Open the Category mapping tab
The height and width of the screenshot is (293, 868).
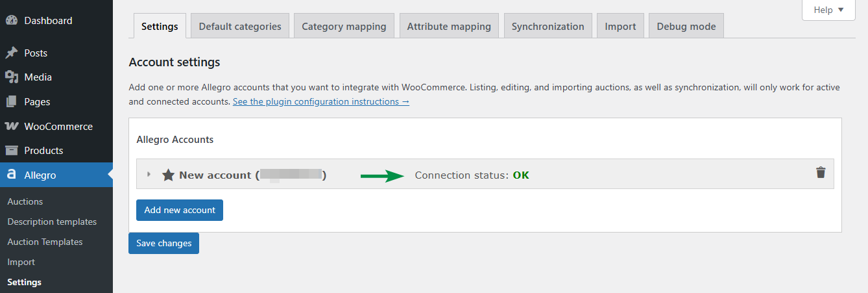click(344, 26)
